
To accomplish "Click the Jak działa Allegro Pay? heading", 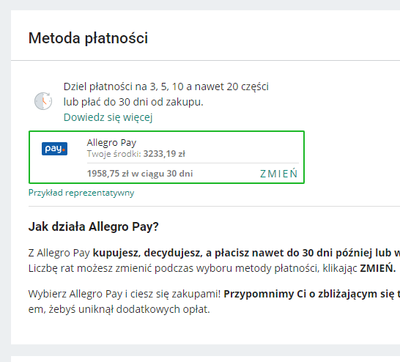I will pyautogui.click(x=93, y=227).
